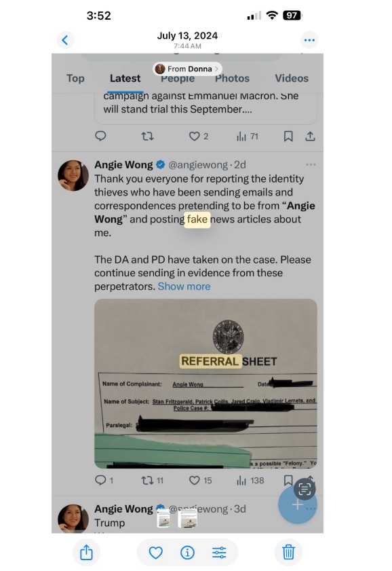Delete photo with trash icon
The width and height of the screenshot is (392, 571).
[x=288, y=553]
